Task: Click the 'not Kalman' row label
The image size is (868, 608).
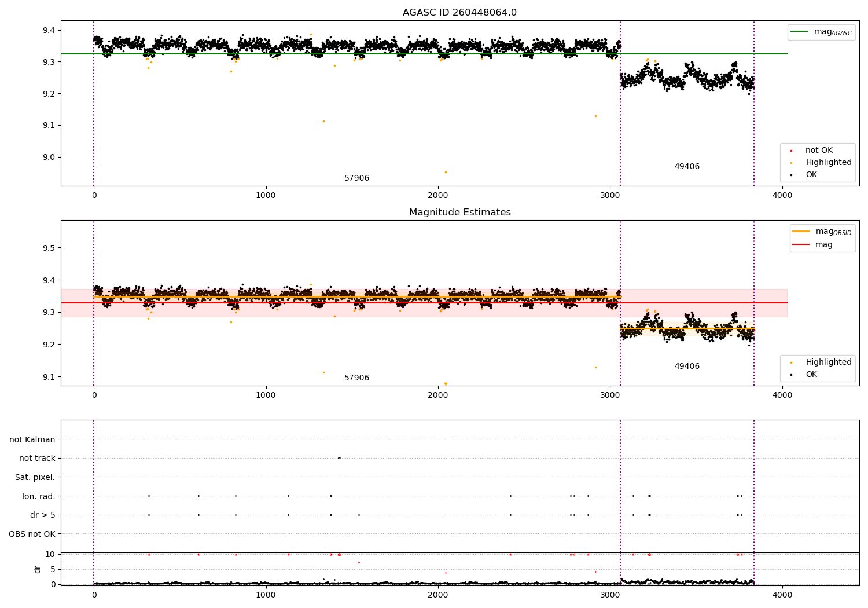Action: click(32, 439)
